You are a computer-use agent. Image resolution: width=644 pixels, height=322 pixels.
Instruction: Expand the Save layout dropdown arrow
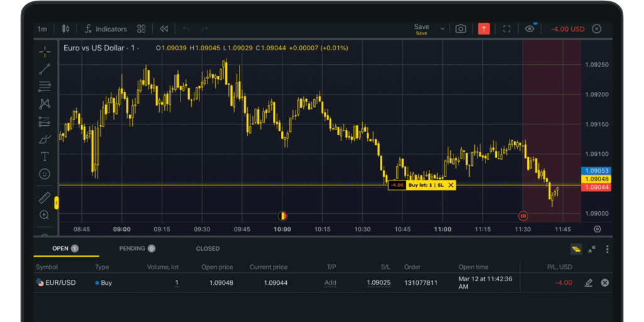442,29
